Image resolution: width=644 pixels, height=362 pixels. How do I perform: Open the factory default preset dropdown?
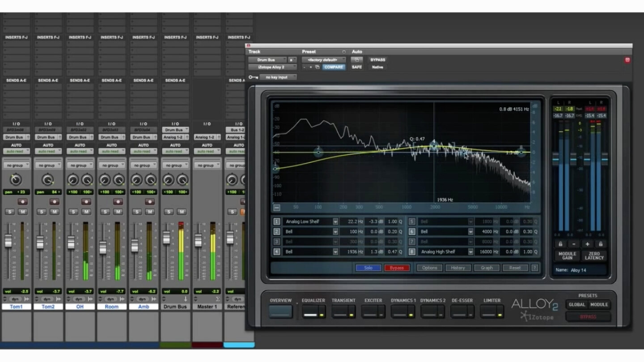pyautogui.click(x=324, y=59)
